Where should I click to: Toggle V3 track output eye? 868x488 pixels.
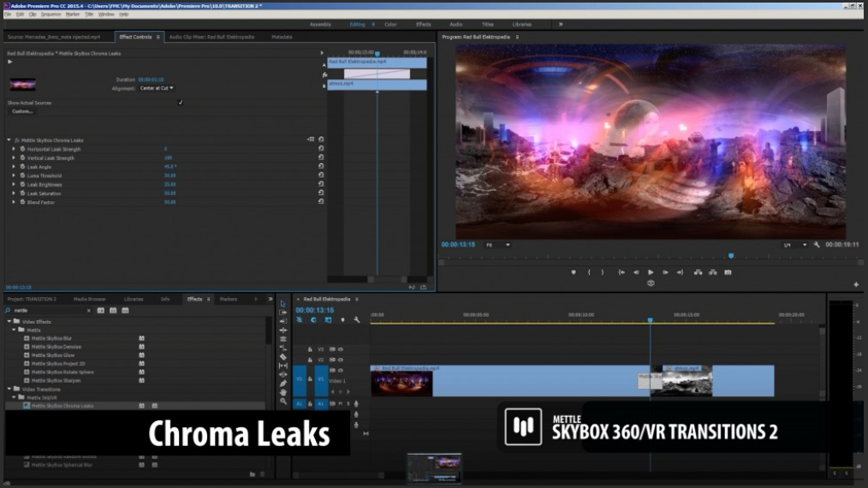[341, 349]
